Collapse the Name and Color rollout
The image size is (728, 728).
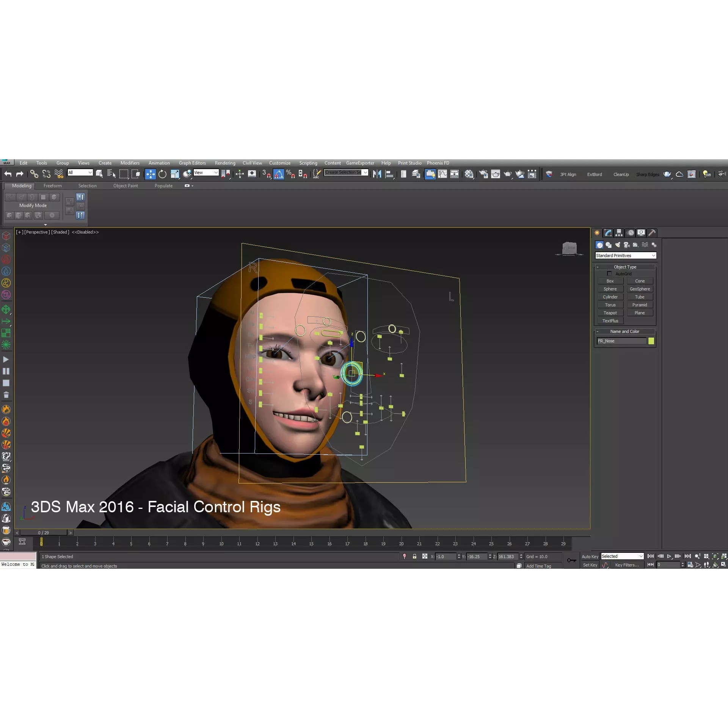[x=625, y=331]
